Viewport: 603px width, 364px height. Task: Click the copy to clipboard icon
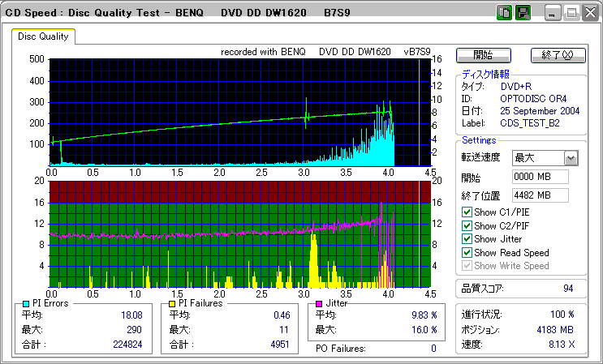(x=504, y=13)
